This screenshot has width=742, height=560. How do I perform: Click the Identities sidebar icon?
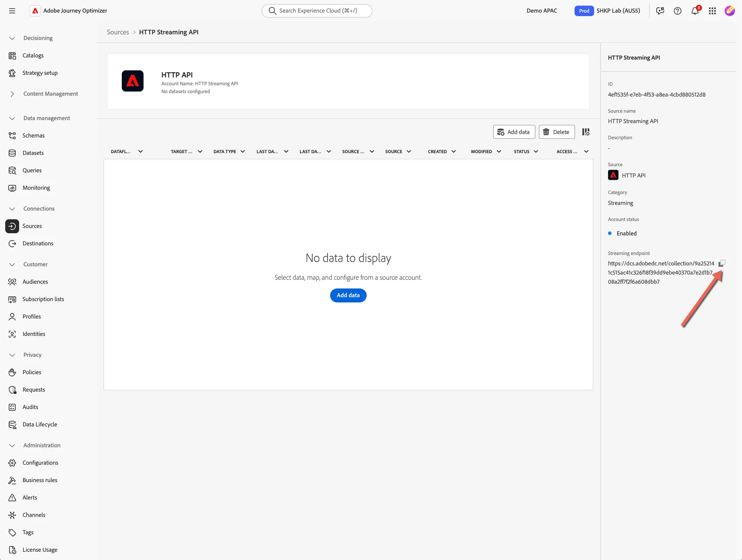click(x=12, y=334)
